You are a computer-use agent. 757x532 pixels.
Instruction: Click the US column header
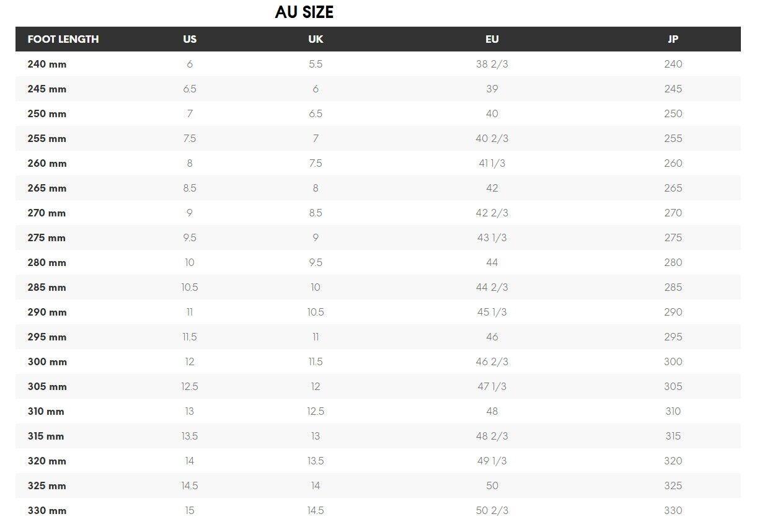tap(190, 39)
